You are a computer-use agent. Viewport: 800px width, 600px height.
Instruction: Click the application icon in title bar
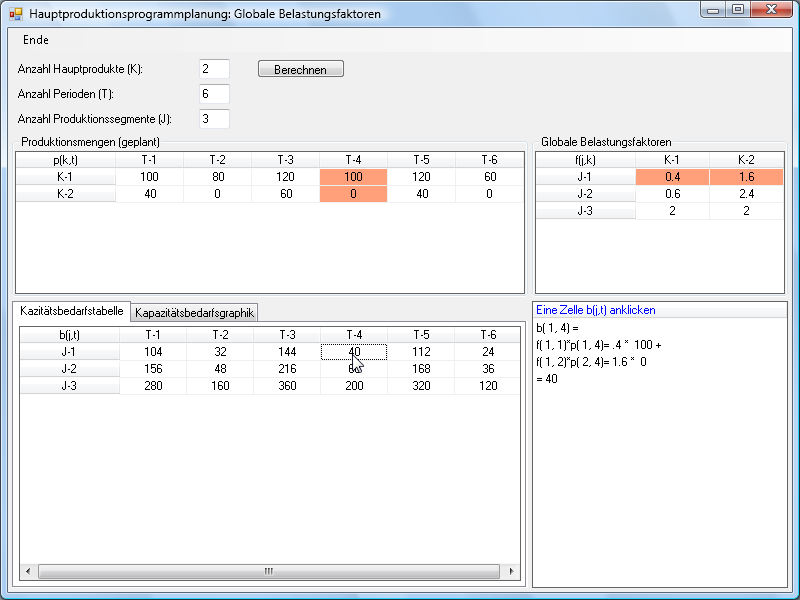point(15,14)
